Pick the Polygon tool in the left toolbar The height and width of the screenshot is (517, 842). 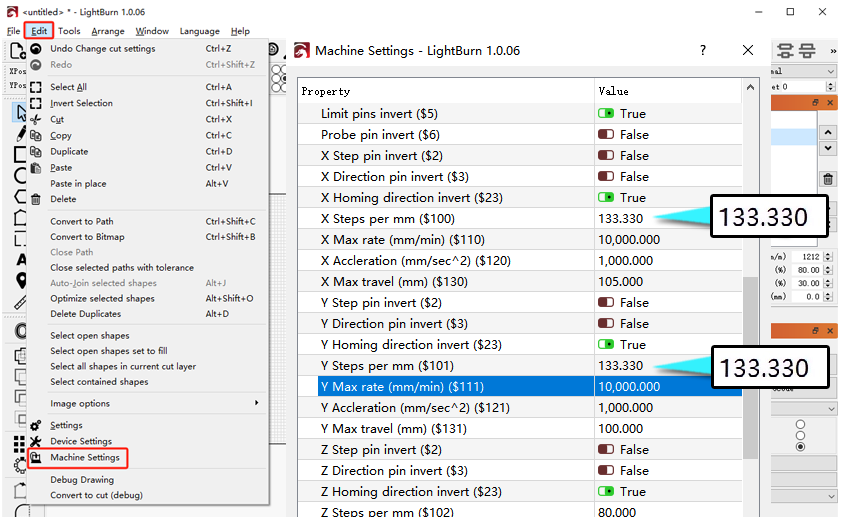click(20, 196)
